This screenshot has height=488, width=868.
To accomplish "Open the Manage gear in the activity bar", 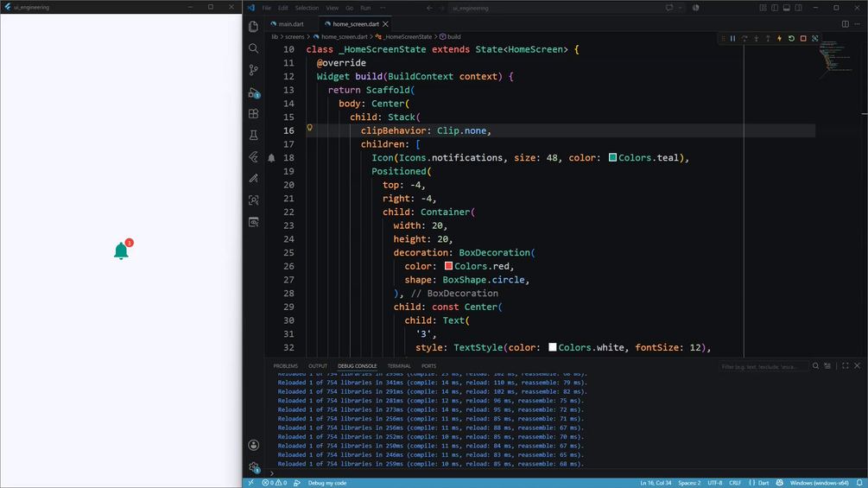I will click(x=254, y=467).
